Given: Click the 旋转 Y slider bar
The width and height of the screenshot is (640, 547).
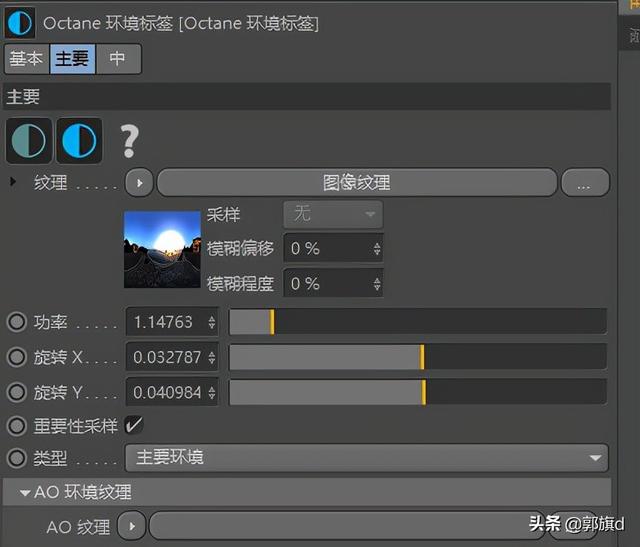Looking at the screenshot, I should pyautogui.click(x=418, y=392).
